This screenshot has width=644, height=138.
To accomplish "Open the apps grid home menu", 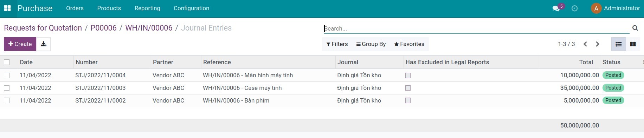I will click(7, 8).
